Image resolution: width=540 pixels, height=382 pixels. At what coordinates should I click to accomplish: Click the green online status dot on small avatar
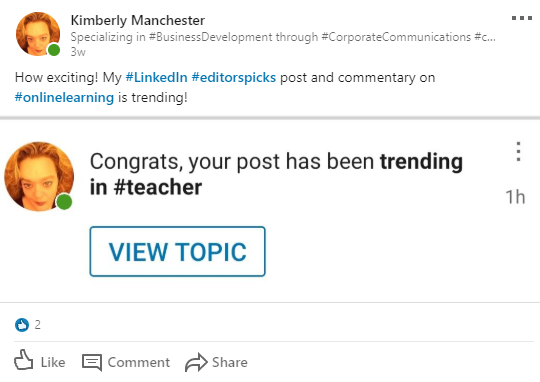(54, 50)
